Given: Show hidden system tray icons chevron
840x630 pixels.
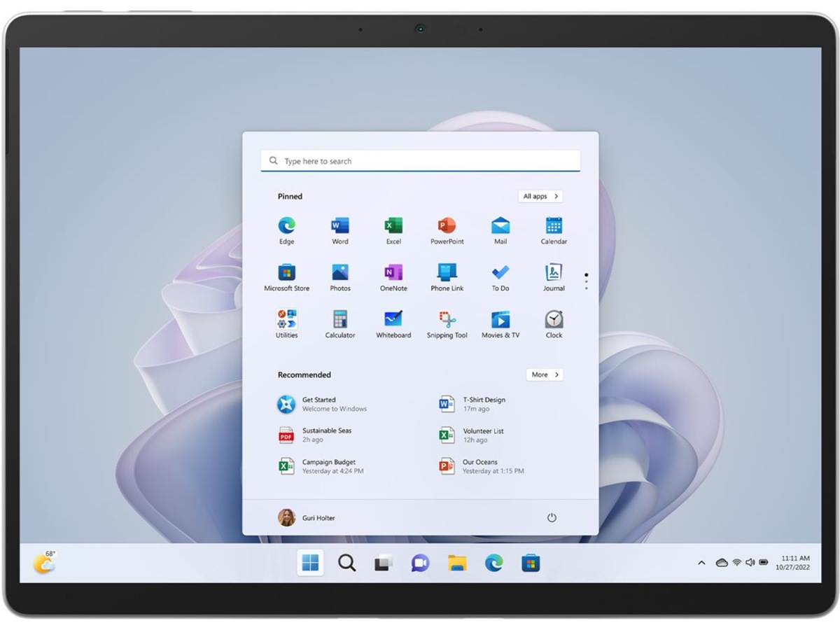Looking at the screenshot, I should pyautogui.click(x=701, y=563).
